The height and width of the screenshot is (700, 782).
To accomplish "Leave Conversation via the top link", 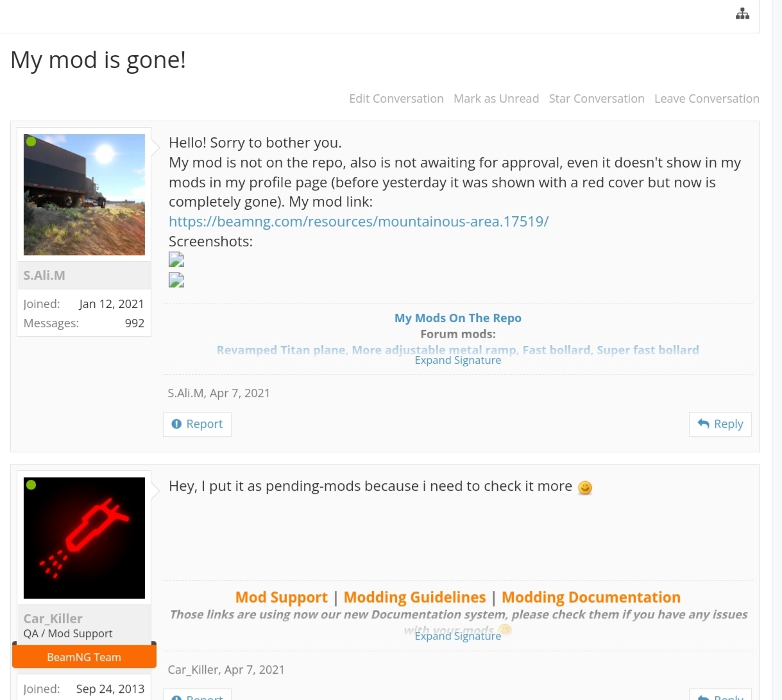I will [x=707, y=99].
